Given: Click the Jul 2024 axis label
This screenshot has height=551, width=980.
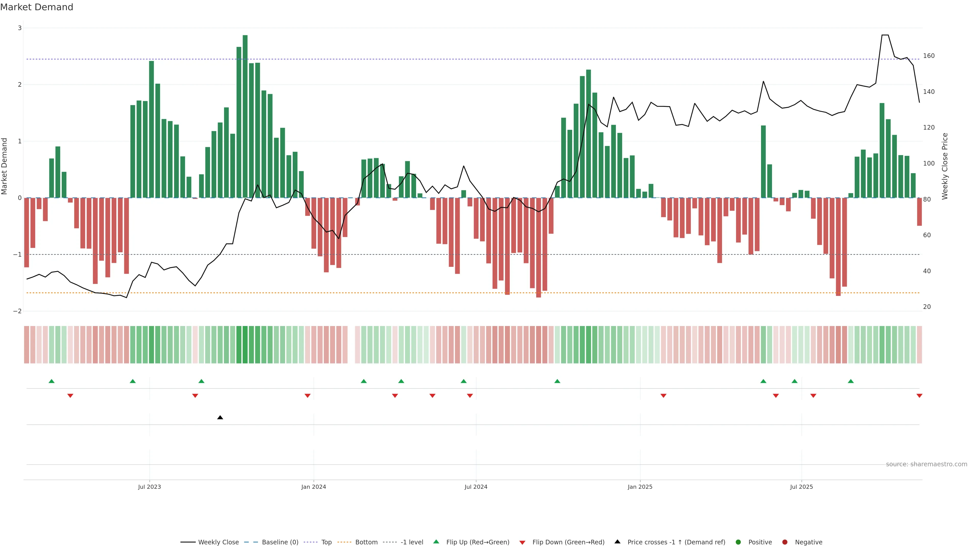Looking at the screenshot, I should pos(475,487).
